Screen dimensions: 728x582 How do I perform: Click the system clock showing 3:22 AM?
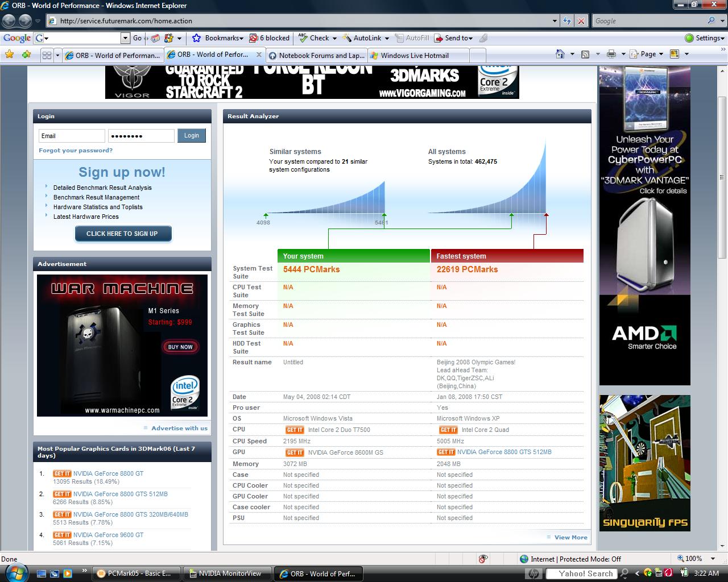(706, 573)
